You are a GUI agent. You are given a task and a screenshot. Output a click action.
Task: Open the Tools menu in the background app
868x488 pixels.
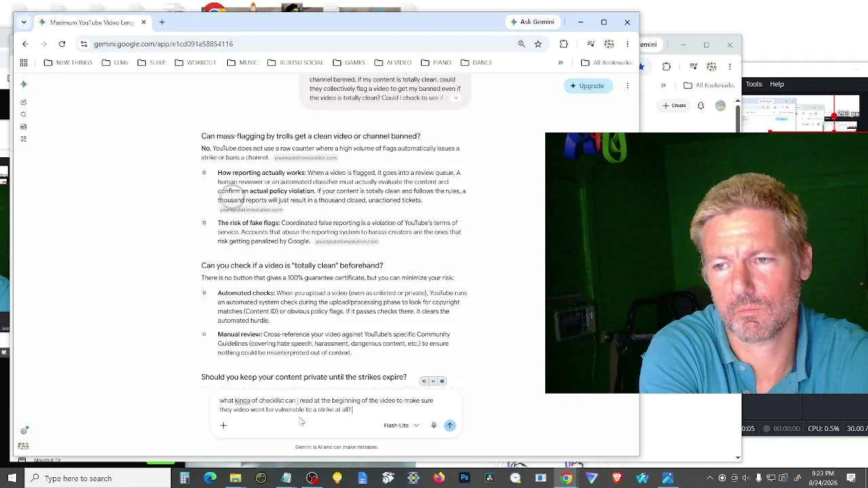tap(754, 85)
